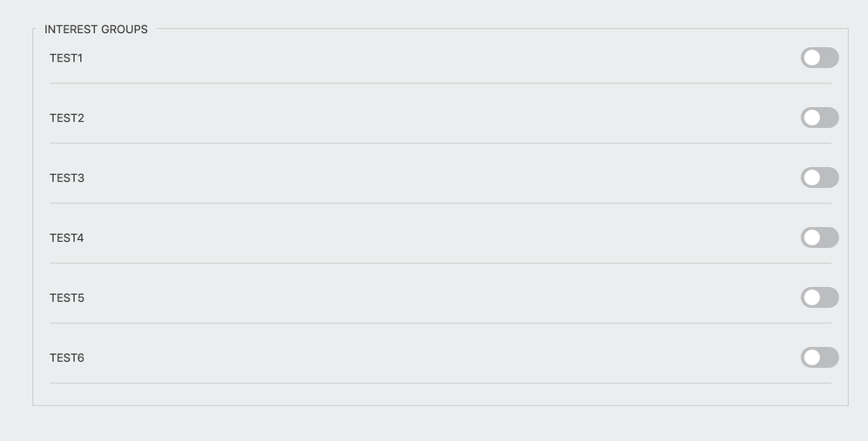Image resolution: width=868 pixels, height=441 pixels.
Task: Toggle the TEST4 switch
Action: click(819, 237)
